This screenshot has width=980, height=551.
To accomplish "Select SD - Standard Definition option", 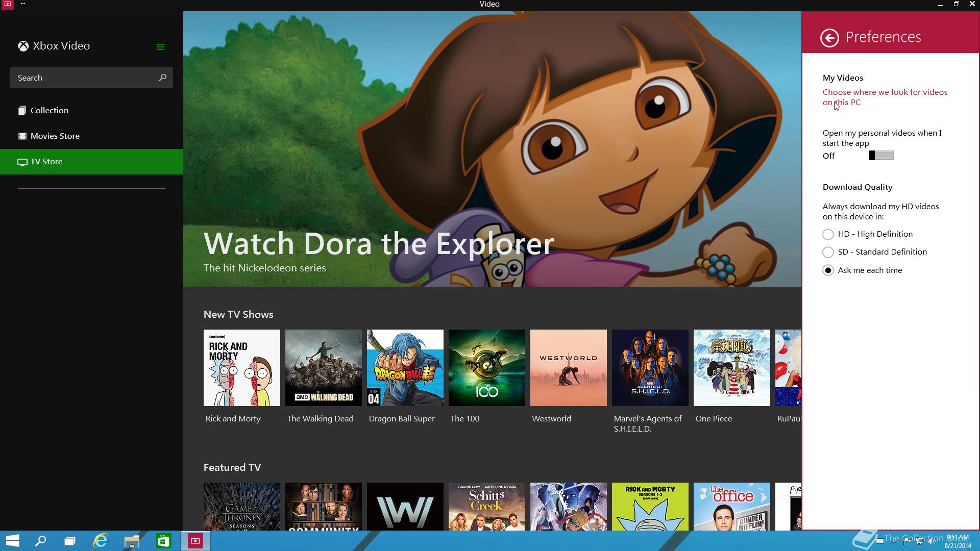I will [x=828, y=252].
